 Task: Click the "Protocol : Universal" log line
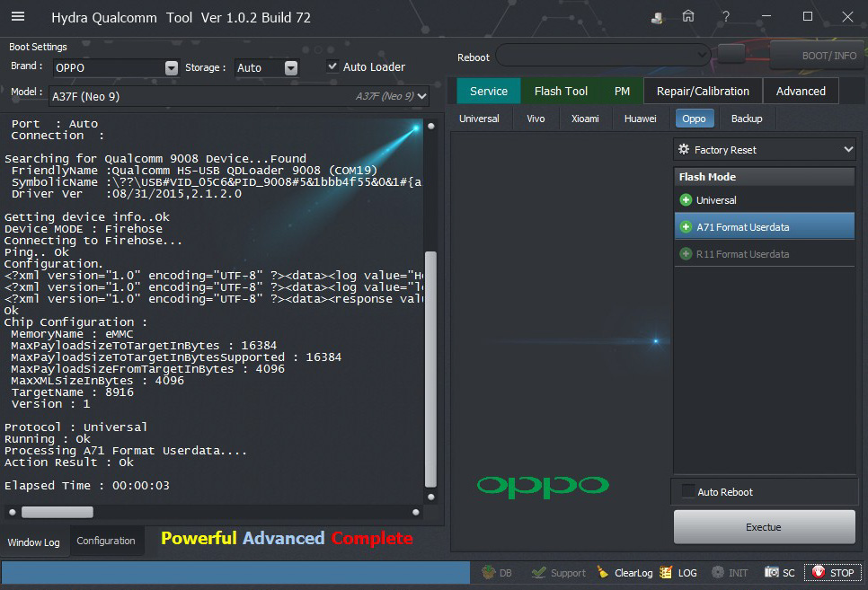tap(75, 427)
